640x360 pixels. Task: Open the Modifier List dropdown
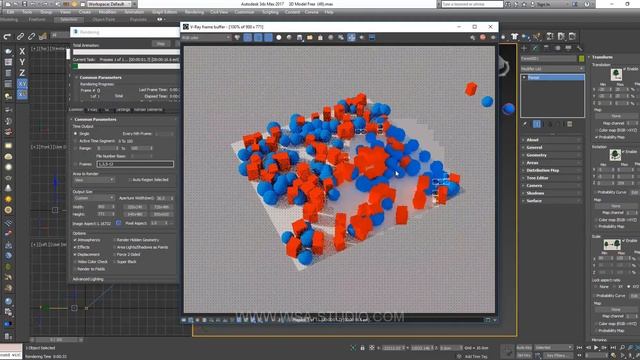point(552,69)
